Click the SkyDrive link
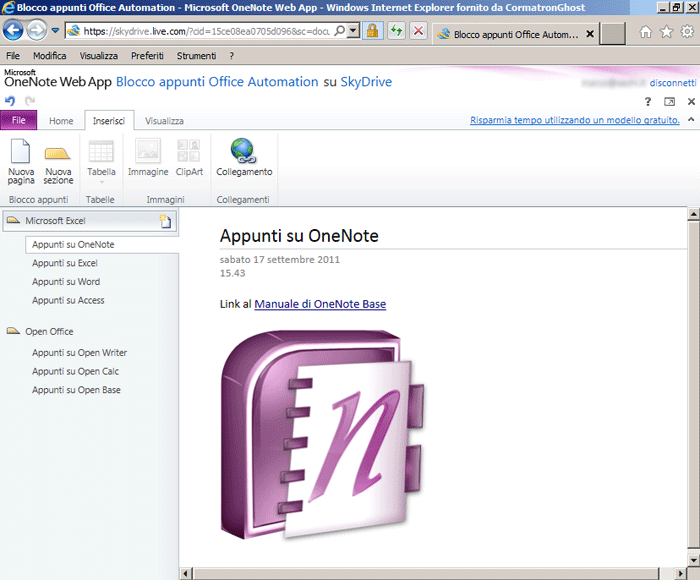Viewport: 700px width, 580px height. 366,82
